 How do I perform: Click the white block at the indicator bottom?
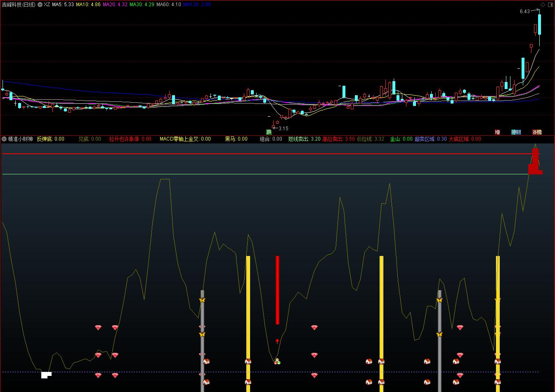(46, 375)
